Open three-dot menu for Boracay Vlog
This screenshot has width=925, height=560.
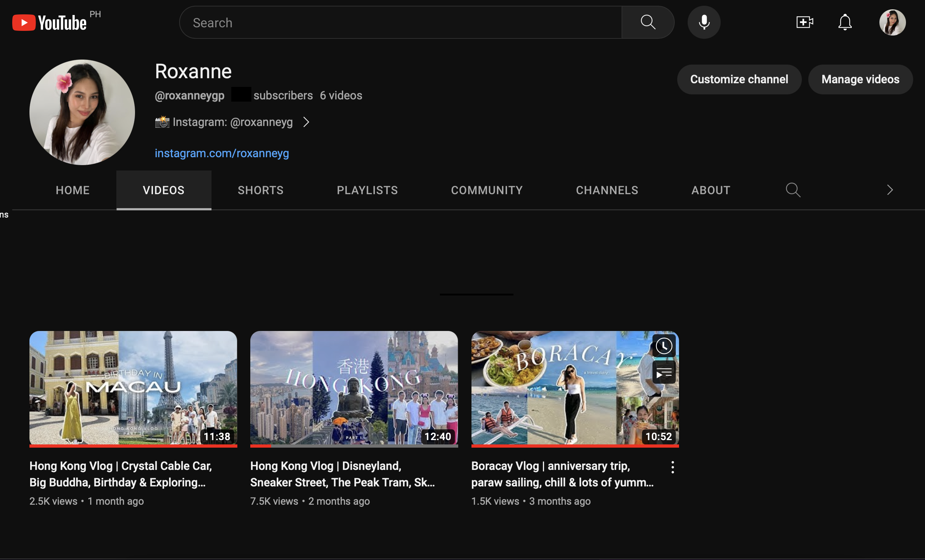pyautogui.click(x=672, y=467)
